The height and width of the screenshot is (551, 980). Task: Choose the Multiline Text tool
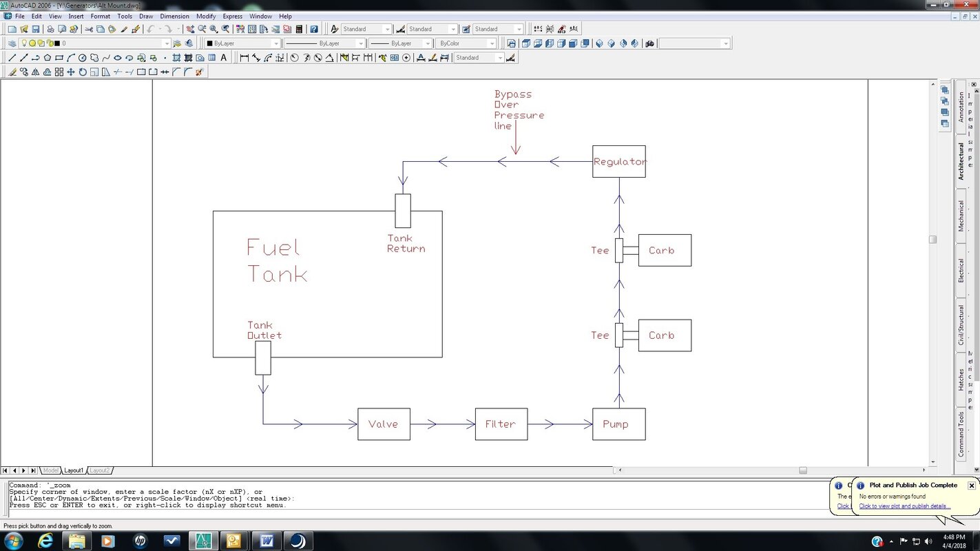224,58
